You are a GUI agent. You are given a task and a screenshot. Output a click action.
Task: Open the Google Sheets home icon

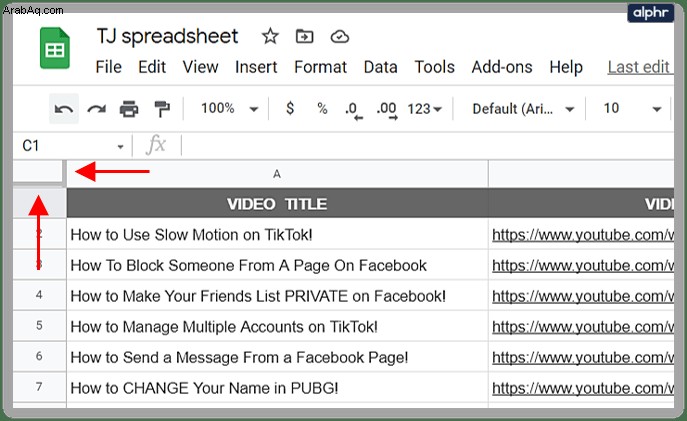55,48
